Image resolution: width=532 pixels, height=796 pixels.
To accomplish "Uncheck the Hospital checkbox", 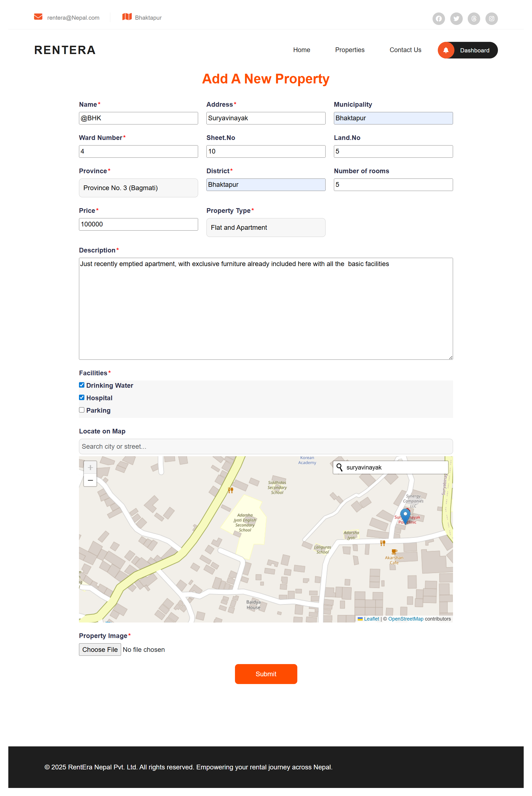I will (82, 397).
